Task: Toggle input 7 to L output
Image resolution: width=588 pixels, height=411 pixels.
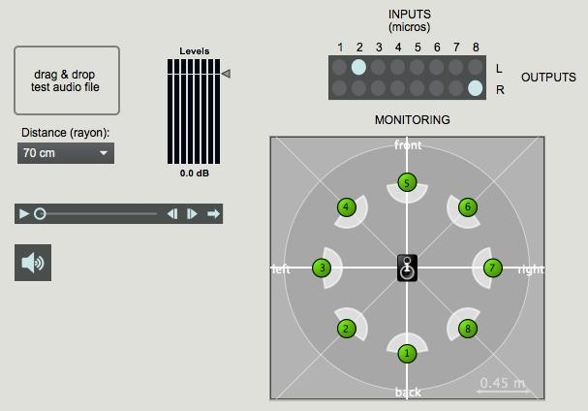Action: pyautogui.click(x=456, y=67)
